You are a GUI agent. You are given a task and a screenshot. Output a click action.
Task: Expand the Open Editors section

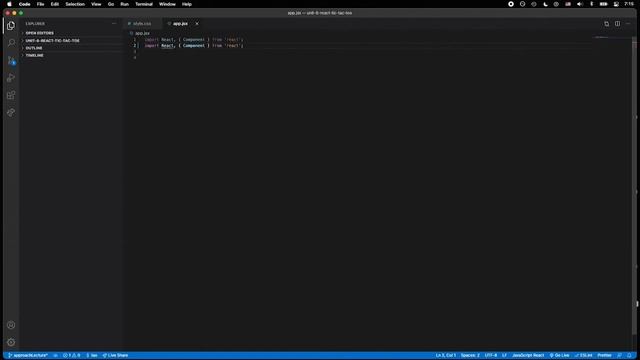point(40,33)
